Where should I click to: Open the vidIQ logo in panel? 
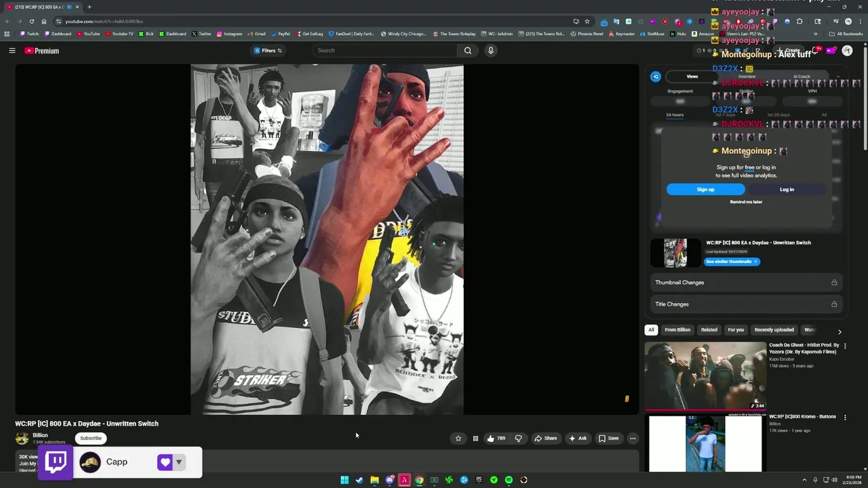coord(656,77)
